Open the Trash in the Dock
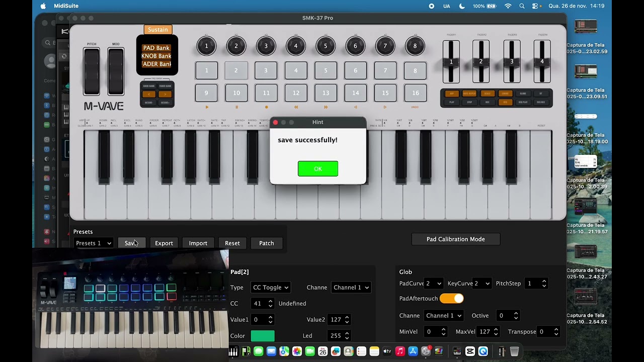The height and width of the screenshot is (362, 644). coord(514,351)
